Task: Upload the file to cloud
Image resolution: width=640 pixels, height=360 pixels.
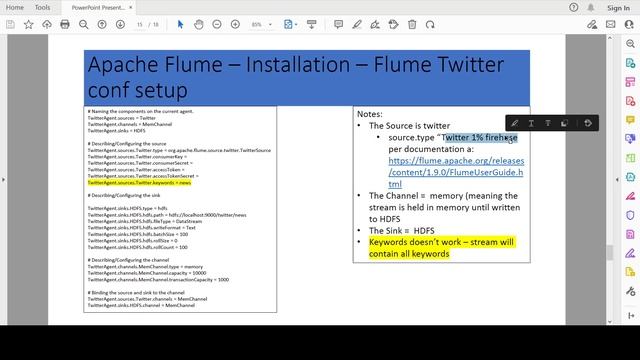Action: pyautogui.click(x=47, y=24)
